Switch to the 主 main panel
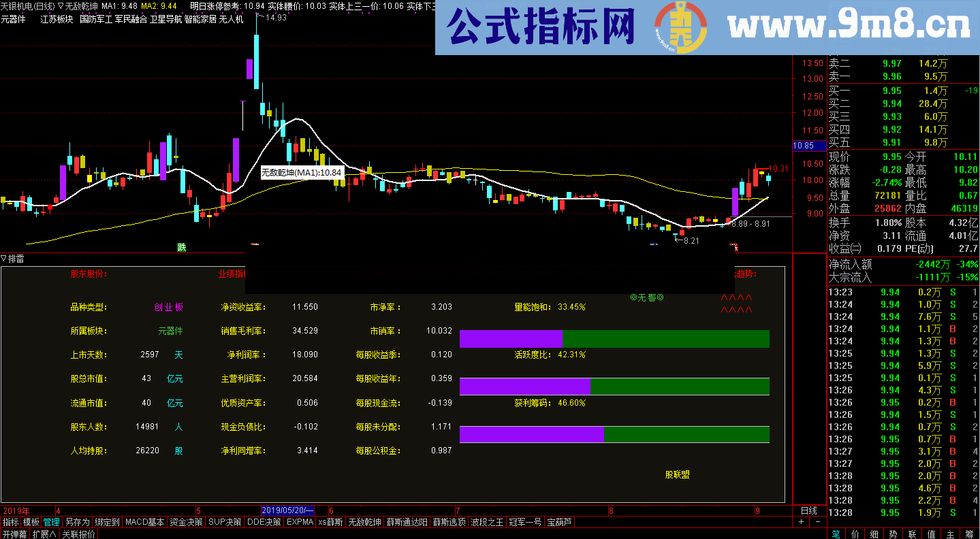This screenshot has height=539, width=980. point(949,534)
